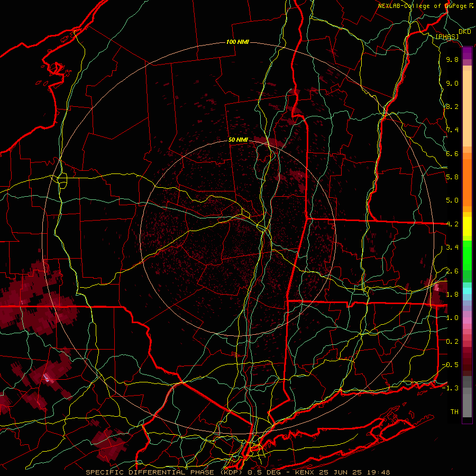The height and width of the screenshot is (476, 476).
Task: Click the [PHAS] unit label
Action: click(x=447, y=36)
